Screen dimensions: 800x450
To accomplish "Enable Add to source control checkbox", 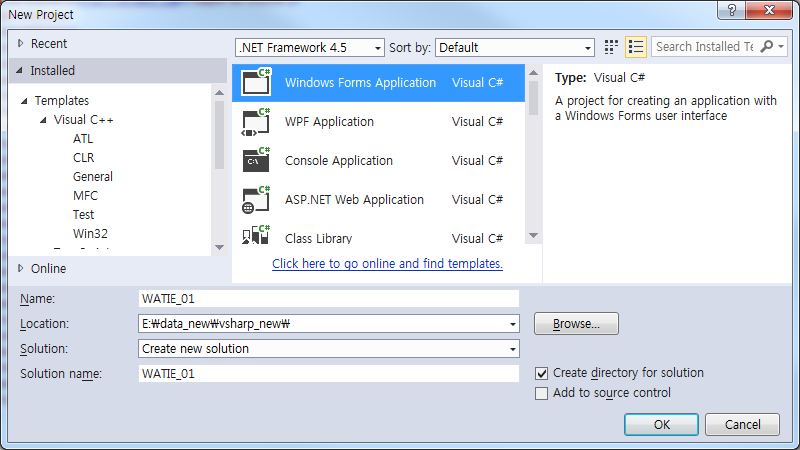I will point(541,393).
